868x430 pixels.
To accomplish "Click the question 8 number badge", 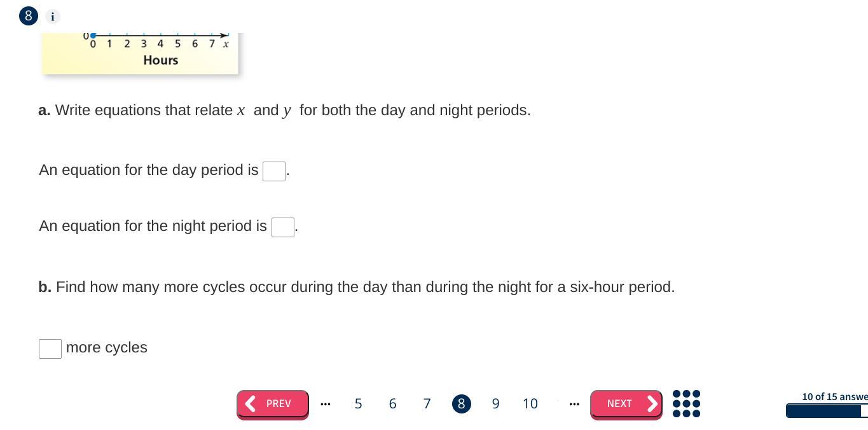I will [x=29, y=16].
